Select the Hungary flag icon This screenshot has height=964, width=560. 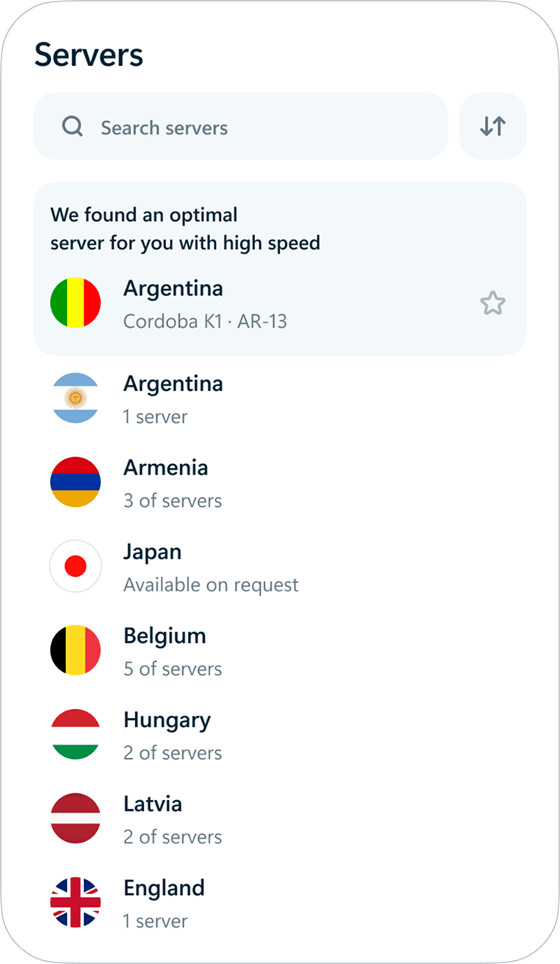pyautogui.click(x=75, y=734)
